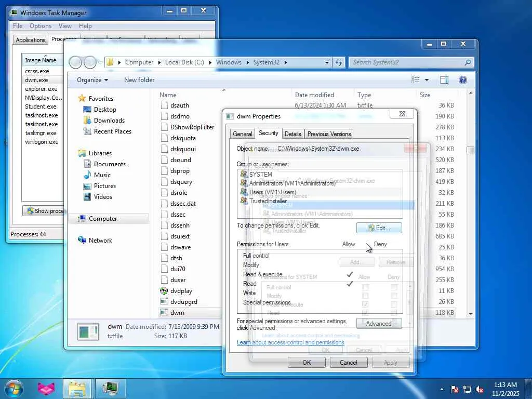Click the Explorer back arrow
The height and width of the screenshot is (399, 532).
tap(76, 62)
